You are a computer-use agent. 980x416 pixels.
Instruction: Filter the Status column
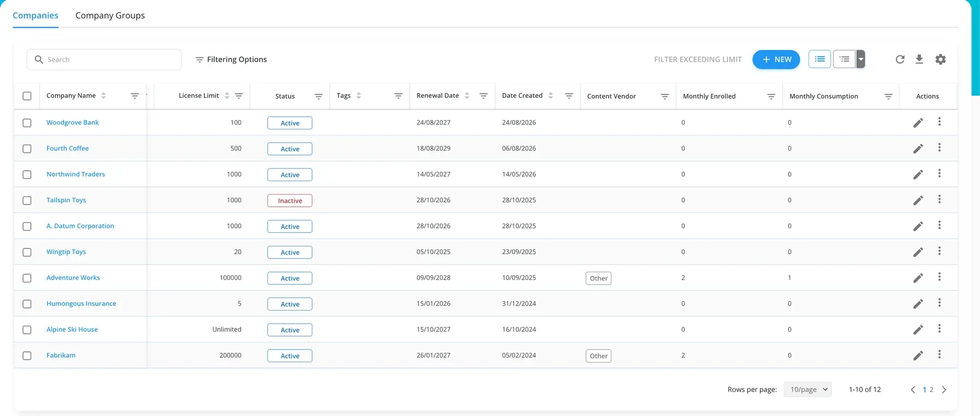pyautogui.click(x=318, y=96)
